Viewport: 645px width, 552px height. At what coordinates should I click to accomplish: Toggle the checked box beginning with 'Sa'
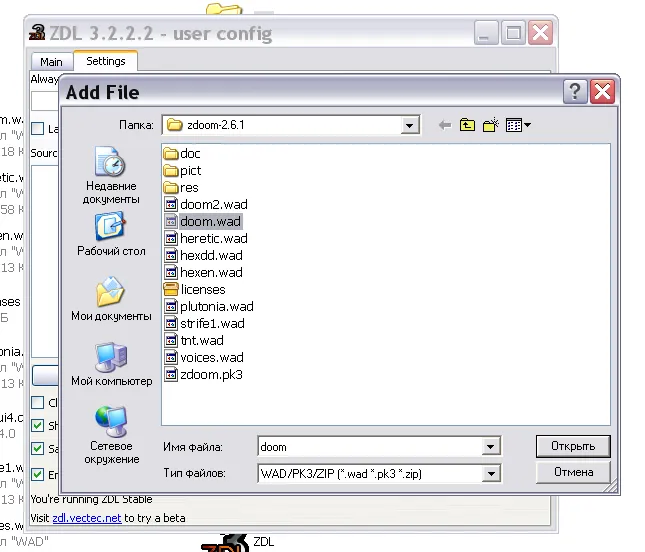pos(38,449)
